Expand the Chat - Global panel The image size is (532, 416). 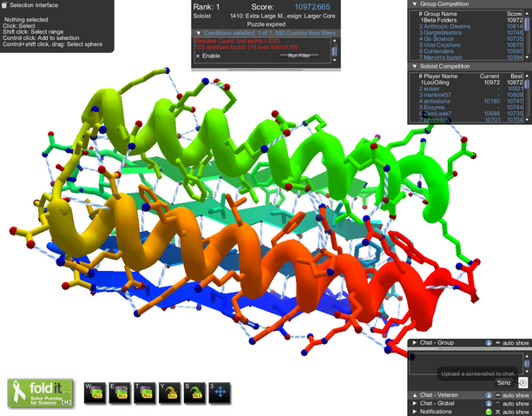[414, 404]
